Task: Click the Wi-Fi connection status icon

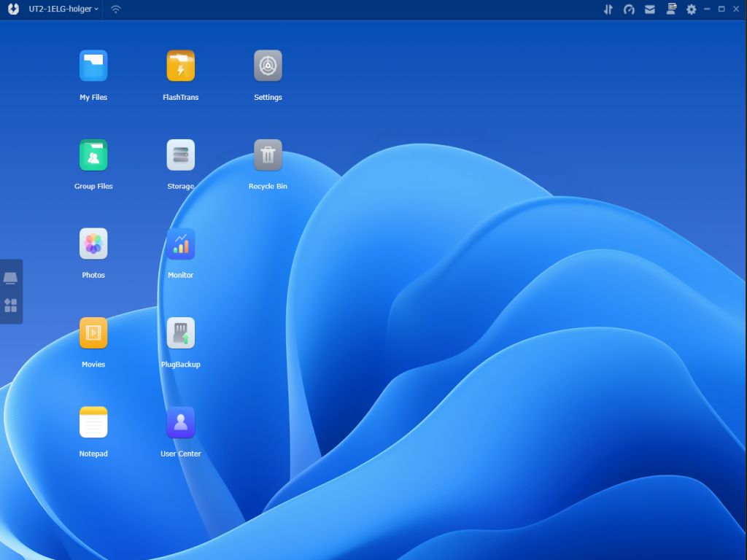Action: point(116,9)
